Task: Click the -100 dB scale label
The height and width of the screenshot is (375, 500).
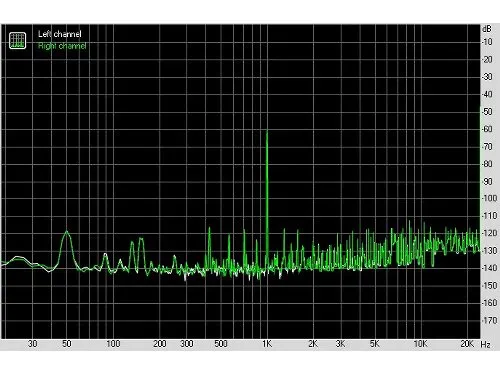Action: point(489,198)
